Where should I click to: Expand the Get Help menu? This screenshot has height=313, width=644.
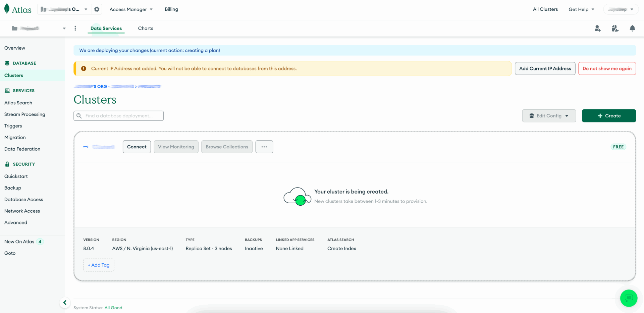(581, 9)
